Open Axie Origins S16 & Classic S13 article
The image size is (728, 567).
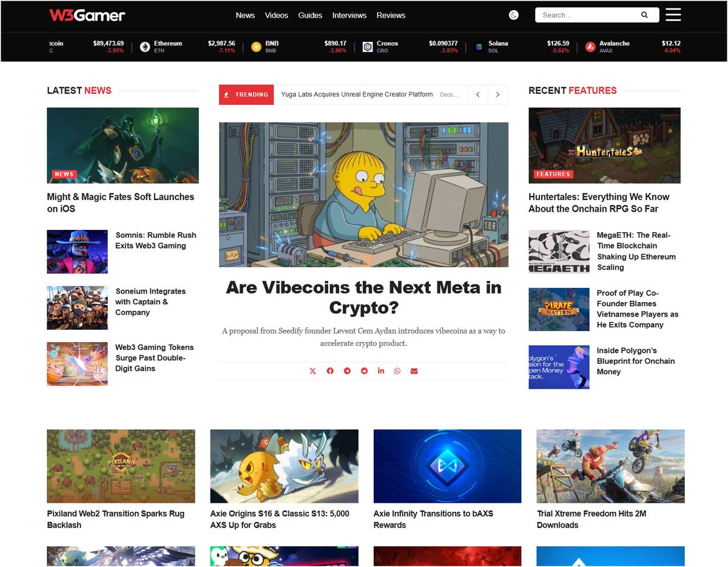tap(280, 519)
